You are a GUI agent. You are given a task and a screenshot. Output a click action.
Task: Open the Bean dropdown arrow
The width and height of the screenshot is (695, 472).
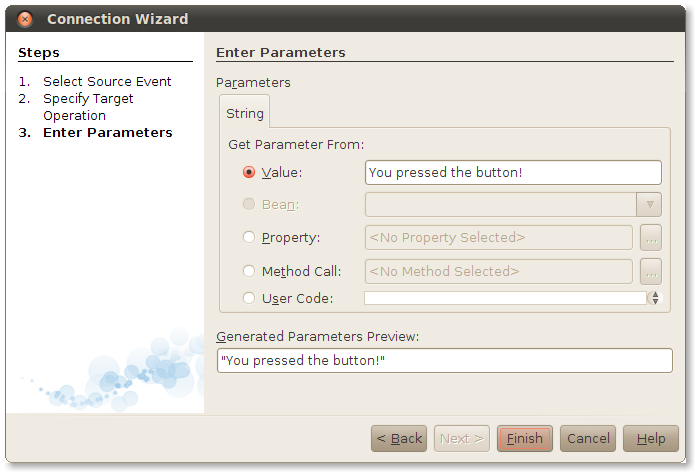click(x=649, y=205)
